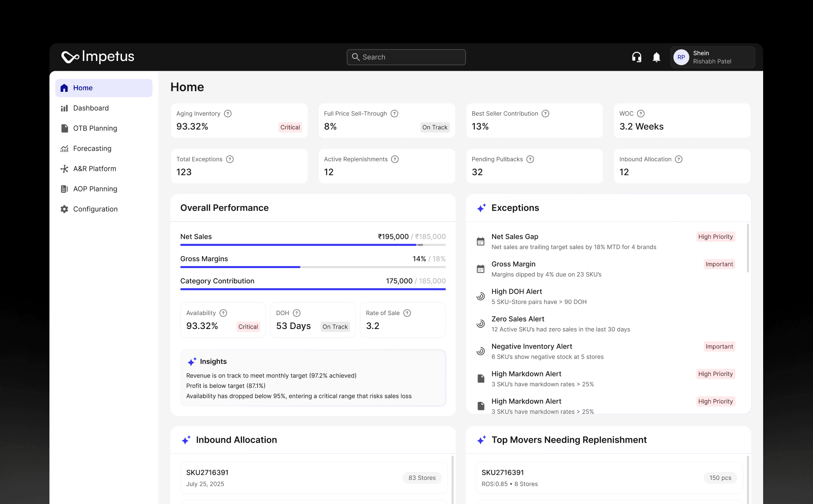Open the Forecasting section
Screen dimensions: 813x504
(x=92, y=148)
